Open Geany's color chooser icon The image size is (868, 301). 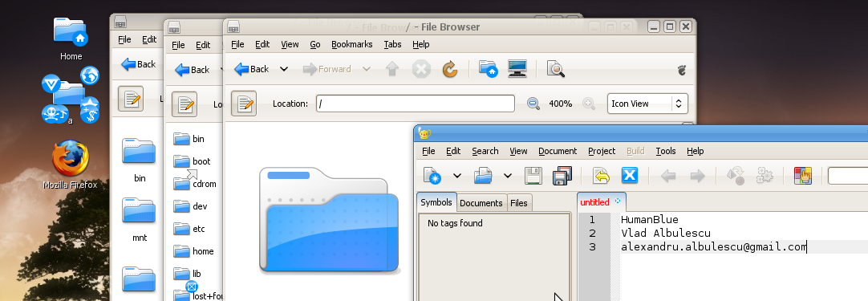point(803,177)
